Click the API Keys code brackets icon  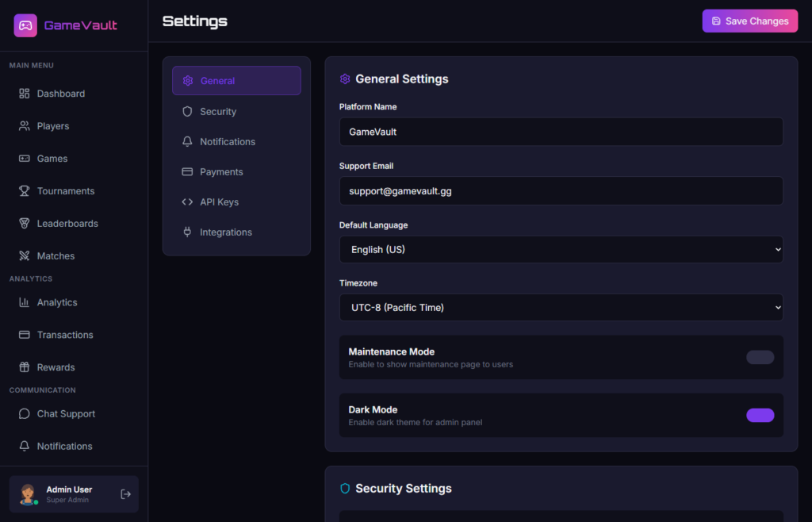(x=187, y=202)
